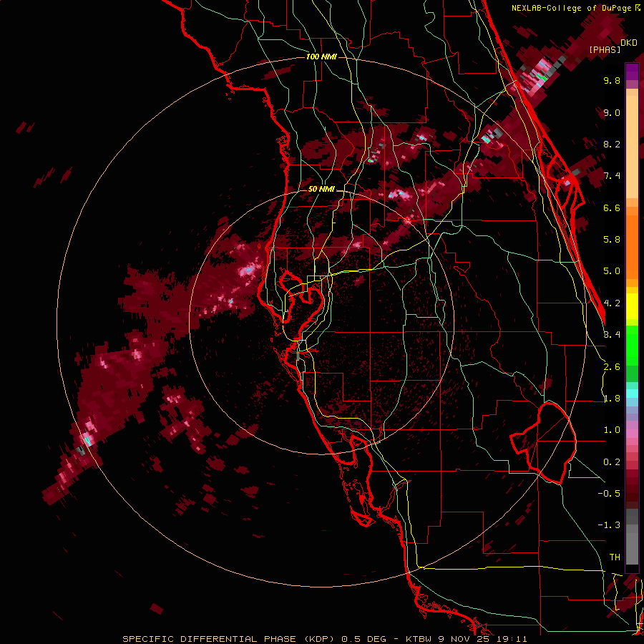Click the 3.4 scale value
The width and height of the screenshot is (644, 644).
pyautogui.click(x=612, y=335)
